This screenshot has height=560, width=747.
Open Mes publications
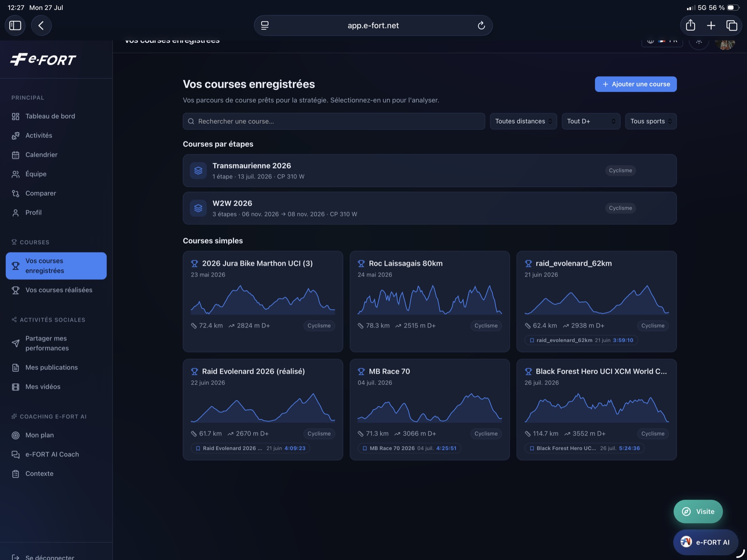pyautogui.click(x=56, y=367)
